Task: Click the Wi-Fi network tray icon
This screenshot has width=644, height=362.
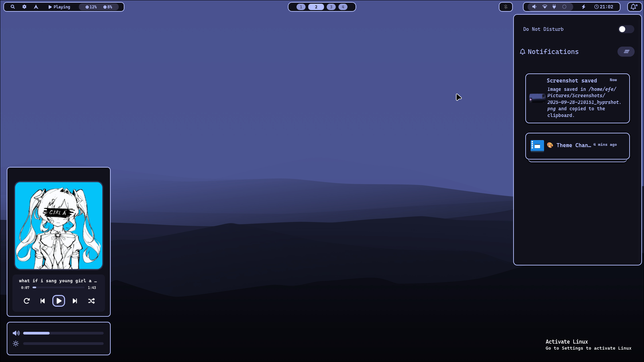Action: click(x=545, y=7)
